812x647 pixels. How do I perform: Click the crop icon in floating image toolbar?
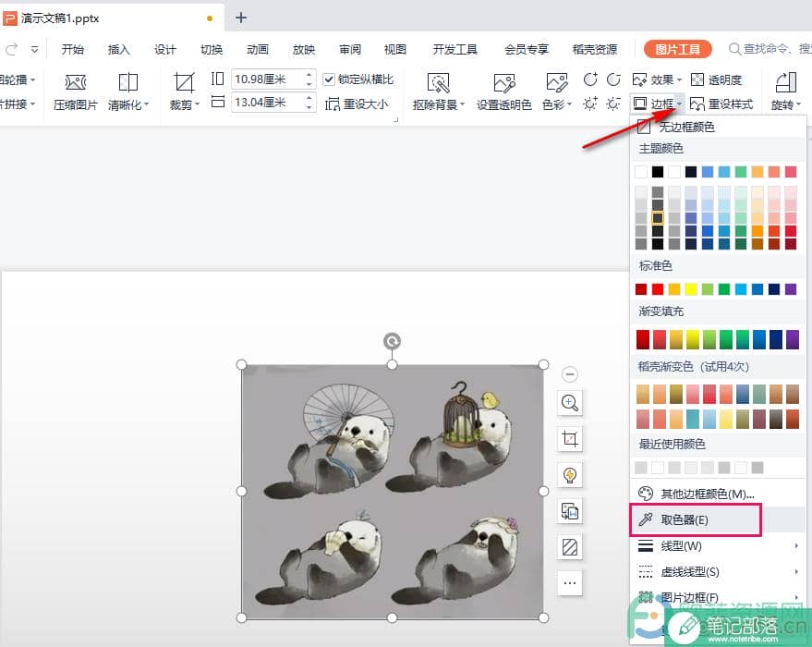[570, 439]
